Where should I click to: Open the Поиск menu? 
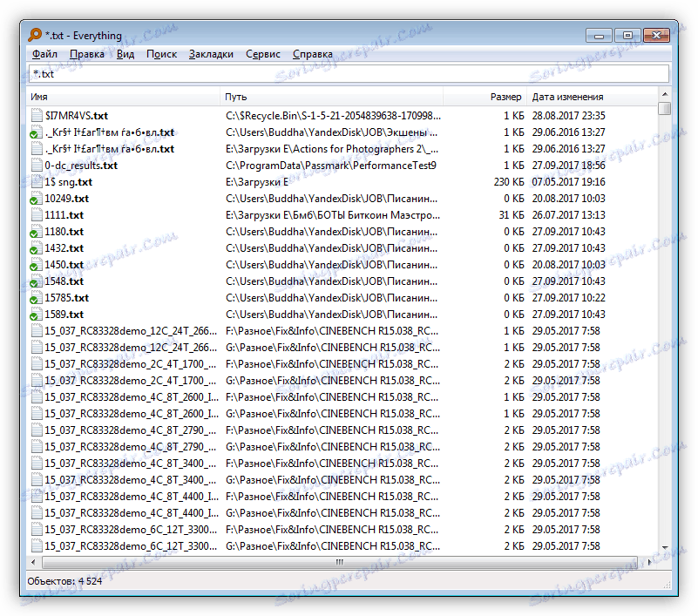tap(161, 54)
